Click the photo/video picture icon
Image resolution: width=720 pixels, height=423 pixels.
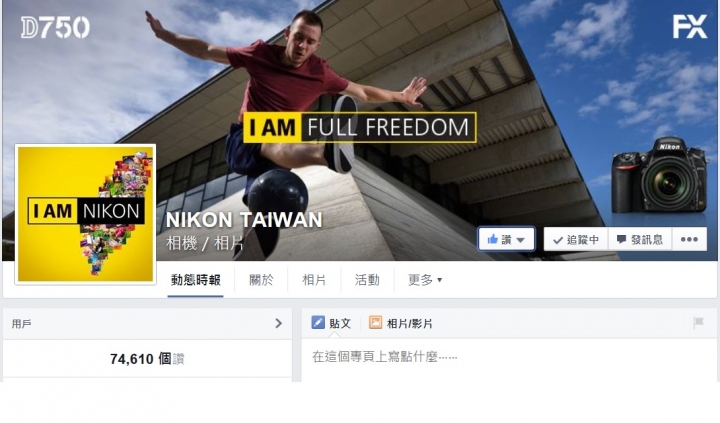[375, 322]
